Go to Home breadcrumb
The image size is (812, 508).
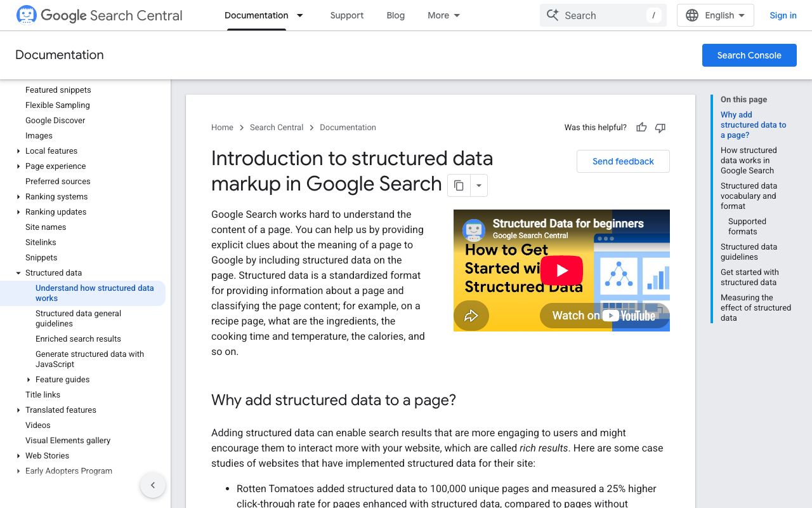click(222, 128)
